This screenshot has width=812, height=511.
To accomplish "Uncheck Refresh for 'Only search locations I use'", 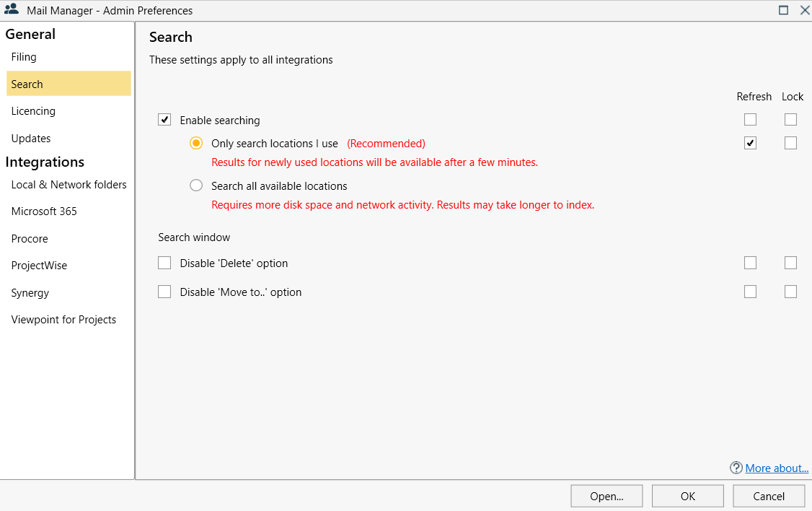I will pos(750,143).
